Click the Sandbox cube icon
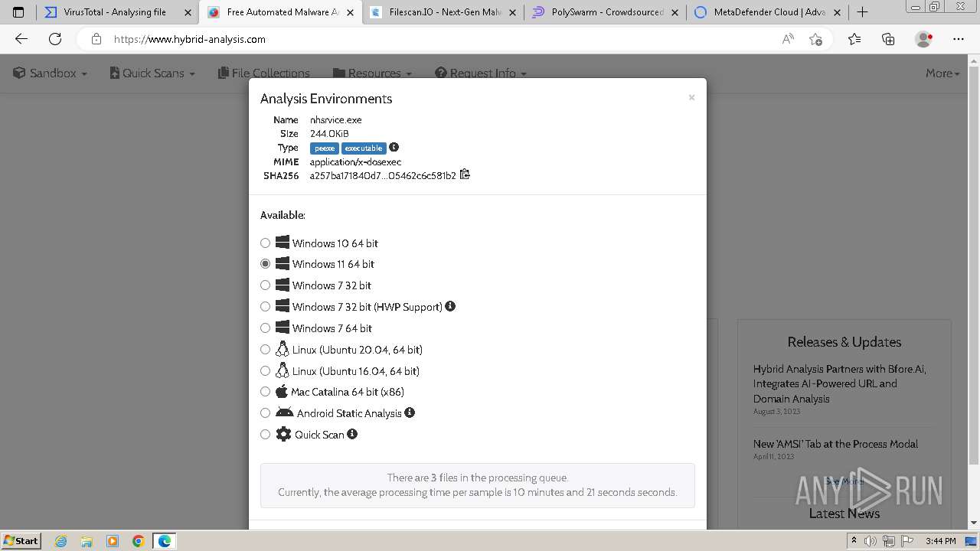Screen dimensions: 980x551 [x=19, y=73]
